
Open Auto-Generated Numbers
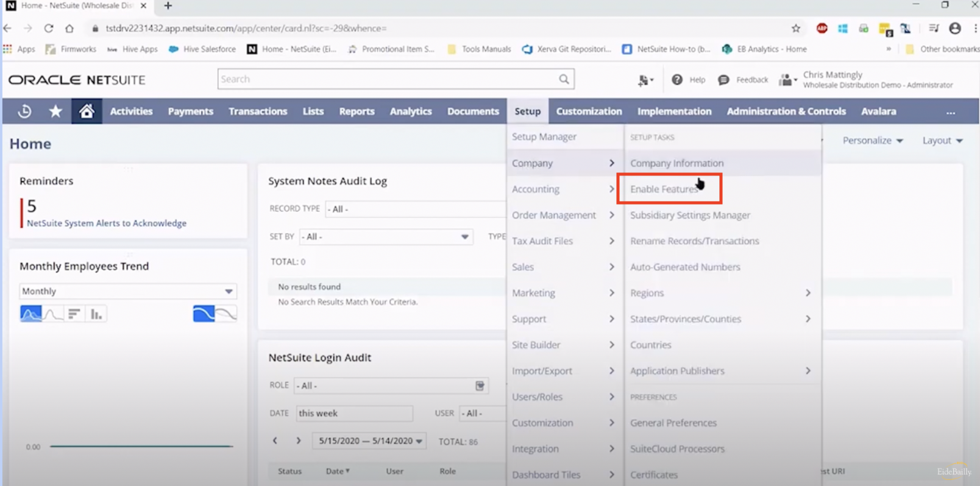point(685,267)
